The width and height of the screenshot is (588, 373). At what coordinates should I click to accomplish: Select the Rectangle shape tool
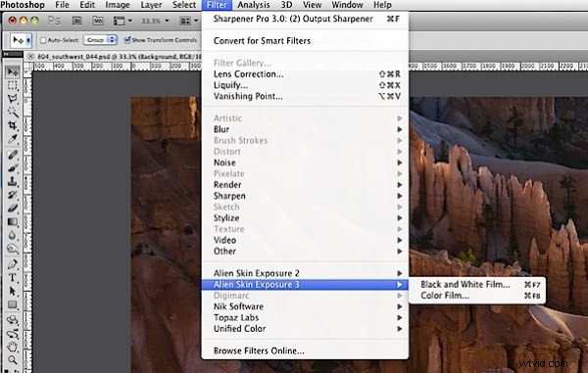pyautogui.click(x=13, y=304)
